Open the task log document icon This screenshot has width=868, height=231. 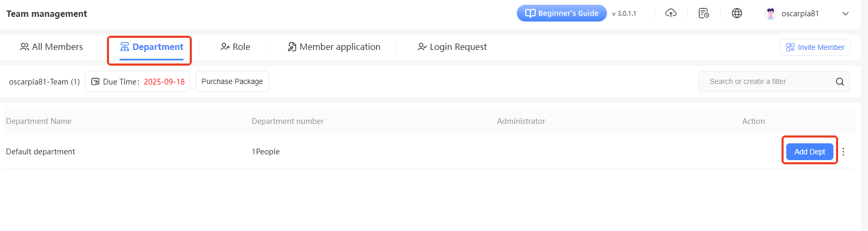[704, 13]
